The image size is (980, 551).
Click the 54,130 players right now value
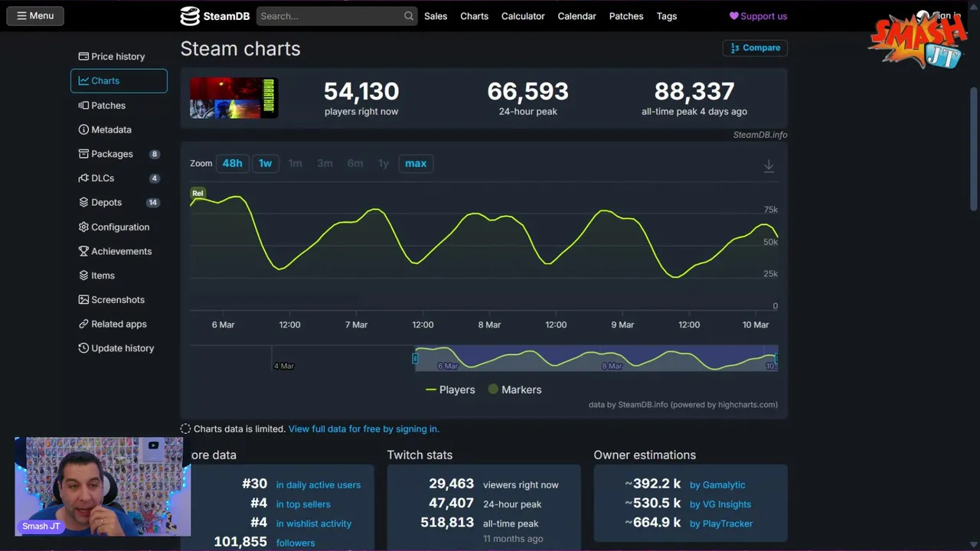[361, 92]
